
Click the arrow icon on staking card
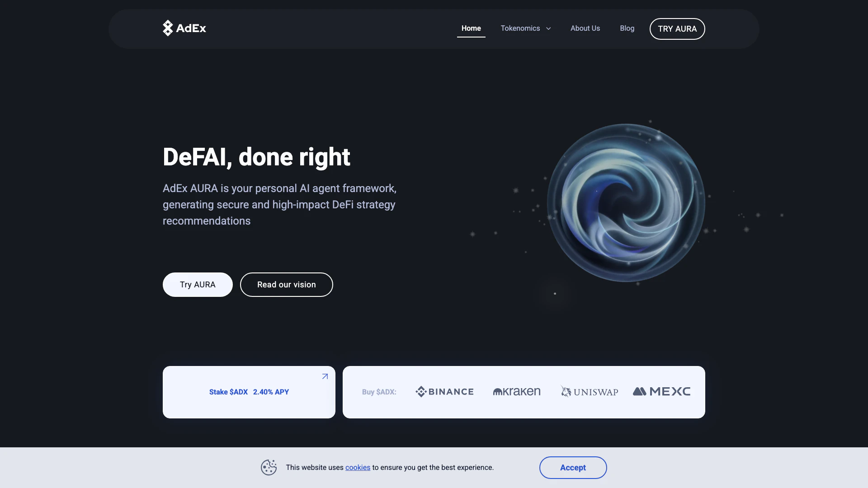point(325,376)
